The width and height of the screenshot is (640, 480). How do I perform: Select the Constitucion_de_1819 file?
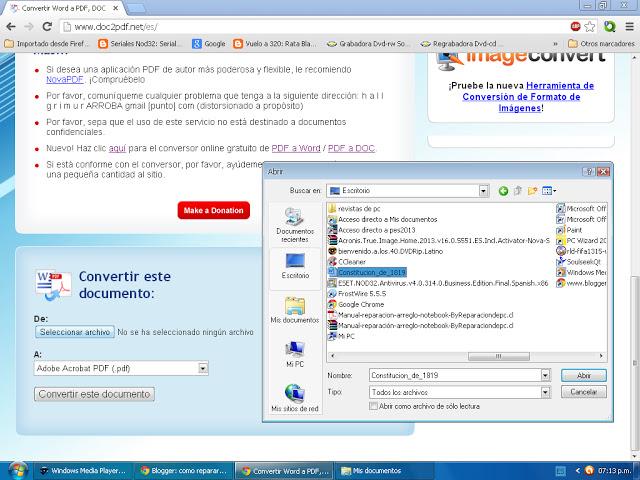(367, 272)
